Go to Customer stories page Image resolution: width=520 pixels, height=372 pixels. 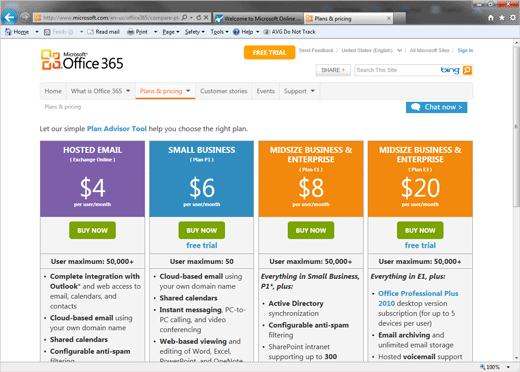224,91
